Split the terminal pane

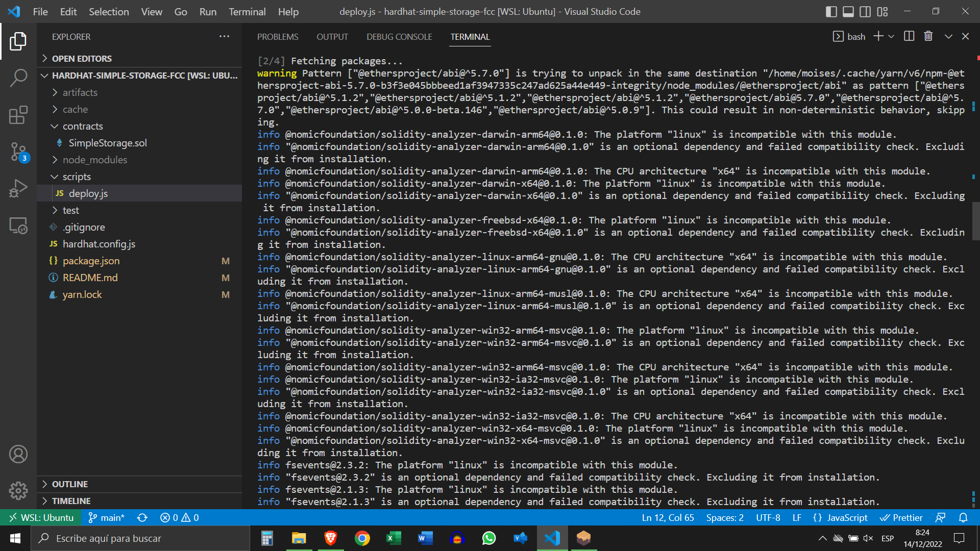click(x=909, y=36)
